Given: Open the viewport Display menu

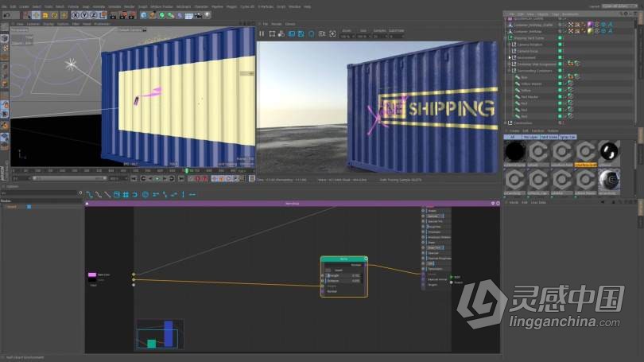Looking at the screenshot, I should click(48, 24).
